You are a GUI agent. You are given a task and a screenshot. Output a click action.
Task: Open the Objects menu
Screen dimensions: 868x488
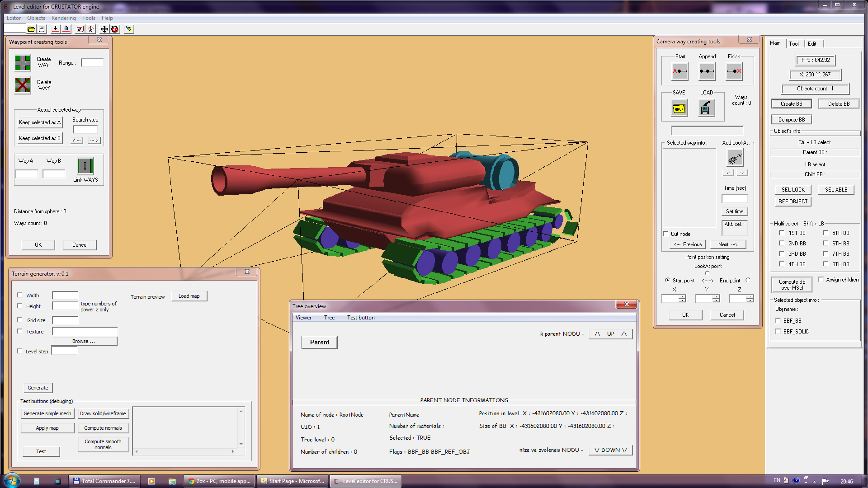(x=36, y=18)
